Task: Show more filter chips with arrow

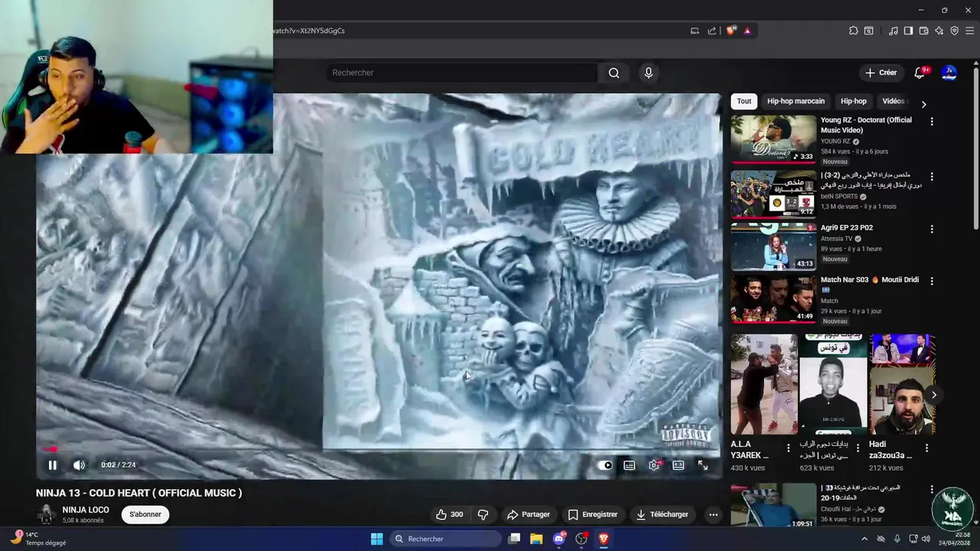Action: [x=923, y=104]
